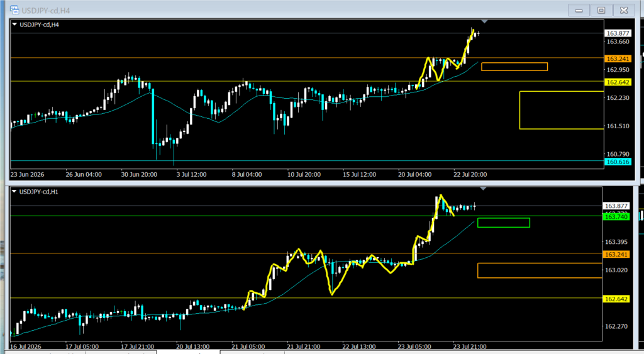Click the 163.395 value on H1 price scale
The image size is (644, 354).
[616, 242]
